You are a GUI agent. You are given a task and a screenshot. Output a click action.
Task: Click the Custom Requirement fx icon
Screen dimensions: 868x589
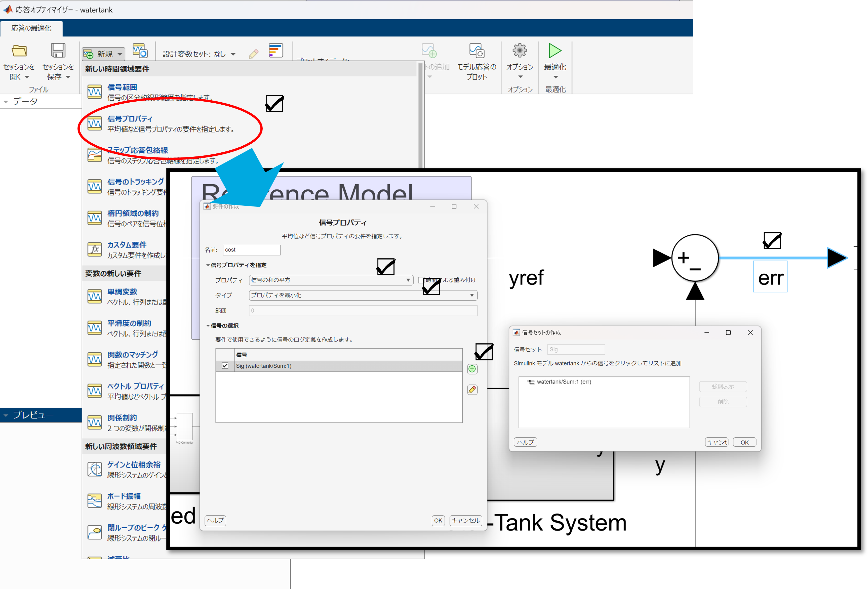[95, 249]
